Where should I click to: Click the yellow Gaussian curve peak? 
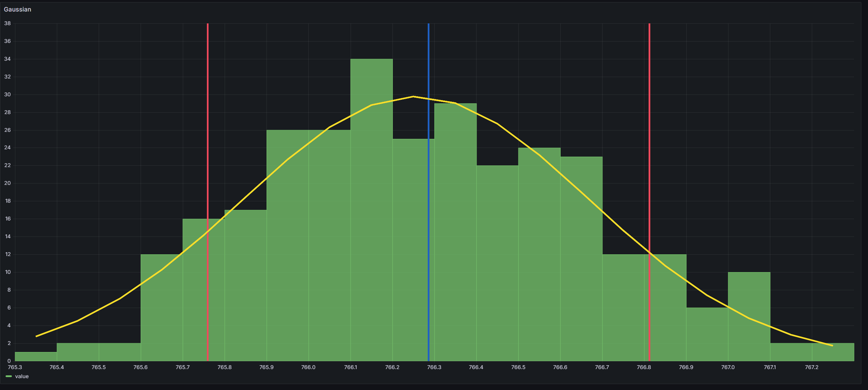click(413, 97)
